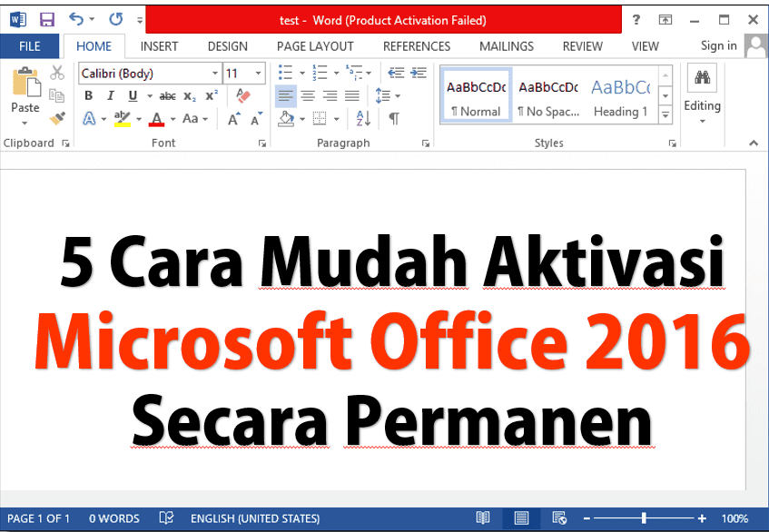Expand the Editing group dropdown
Screen dimensions: 769x532
coord(703,121)
